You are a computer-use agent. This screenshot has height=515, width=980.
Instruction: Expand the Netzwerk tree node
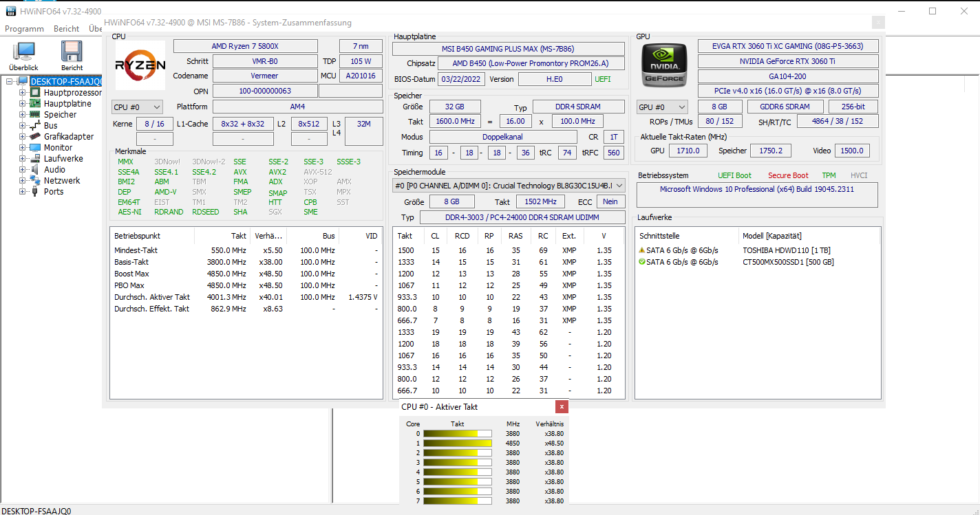23,181
